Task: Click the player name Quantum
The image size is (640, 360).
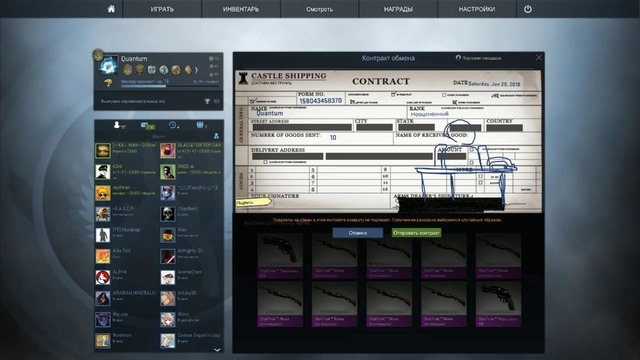Action: pos(134,59)
